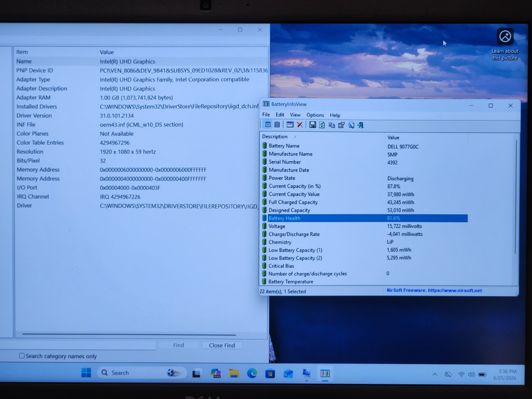The width and height of the screenshot is (532, 399).
Task: Launch Microsoft 365 Copilot from taskbar
Action: click(216, 373)
